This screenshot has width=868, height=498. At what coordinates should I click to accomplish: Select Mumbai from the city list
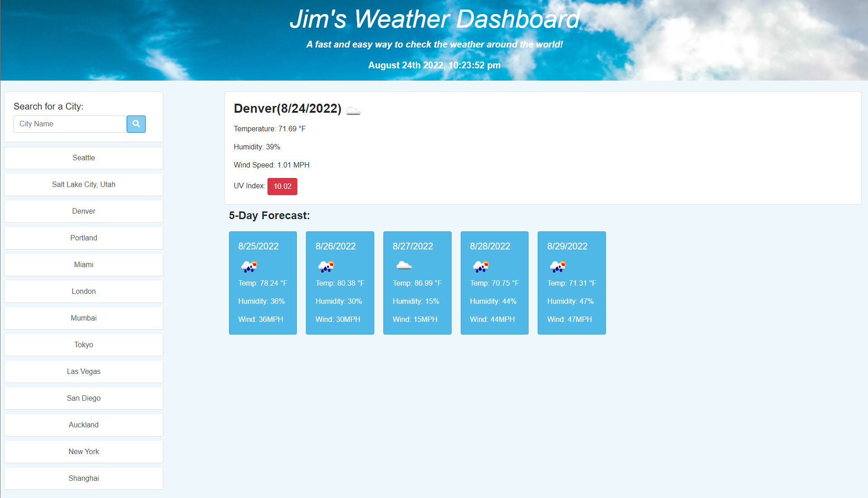[x=83, y=318]
